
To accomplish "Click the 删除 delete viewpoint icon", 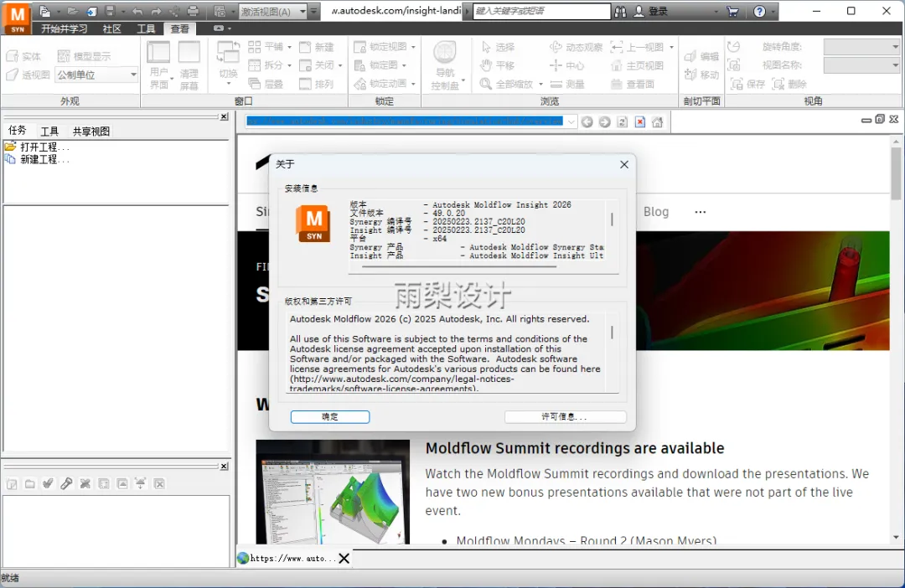I will [x=789, y=84].
